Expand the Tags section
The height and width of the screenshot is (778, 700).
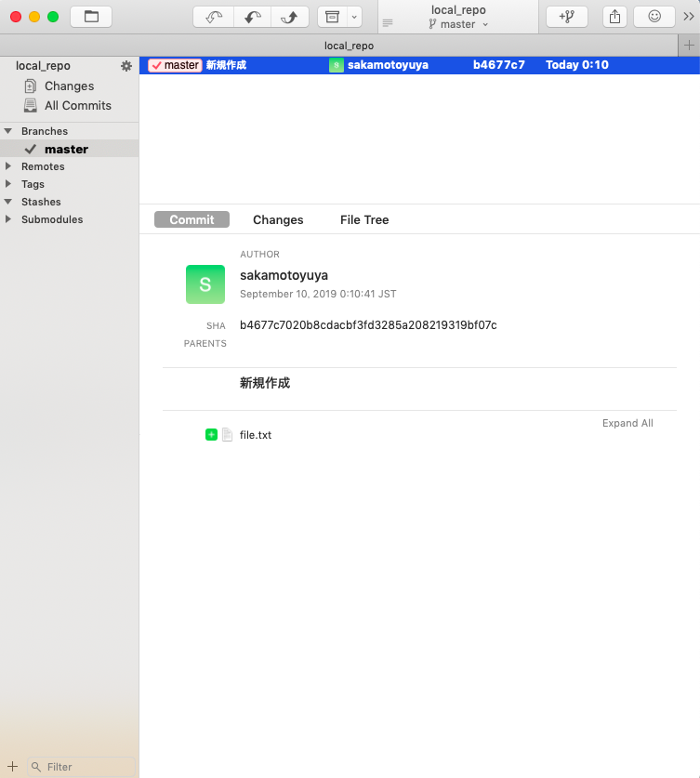pyautogui.click(x=8, y=184)
